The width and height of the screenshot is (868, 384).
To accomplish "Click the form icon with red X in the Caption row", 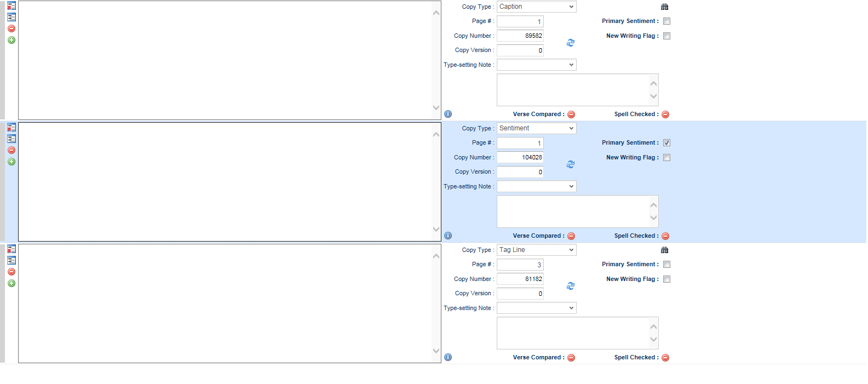I will coord(12,6).
